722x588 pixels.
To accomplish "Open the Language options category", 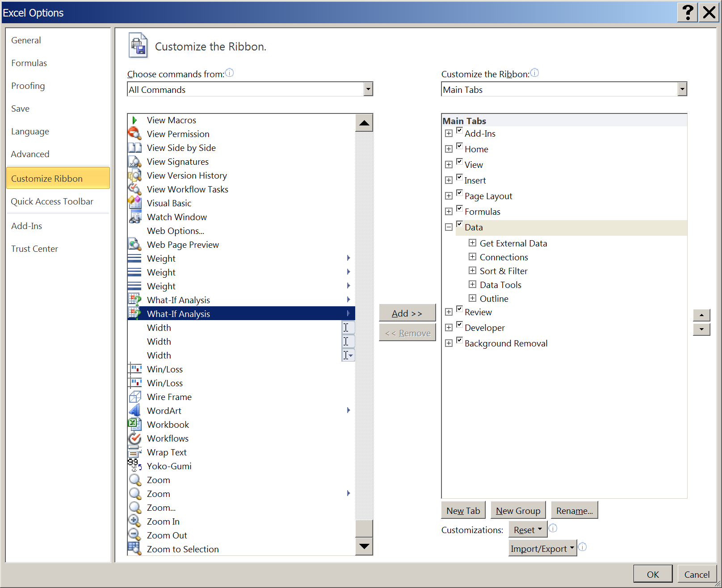I will point(58,131).
